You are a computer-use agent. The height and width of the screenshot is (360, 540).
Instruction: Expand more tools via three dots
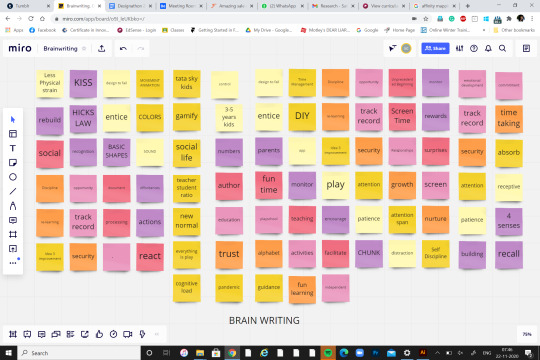tap(13, 263)
